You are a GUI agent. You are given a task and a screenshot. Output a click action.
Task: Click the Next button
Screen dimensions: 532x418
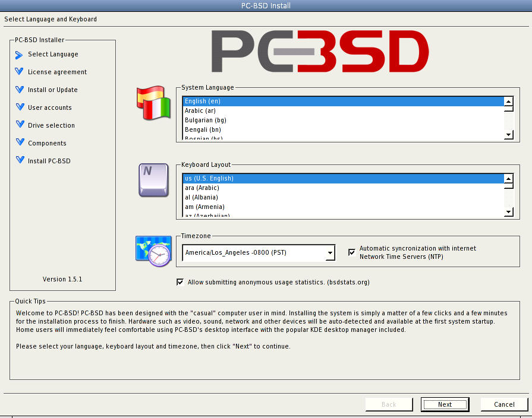tap(445, 404)
